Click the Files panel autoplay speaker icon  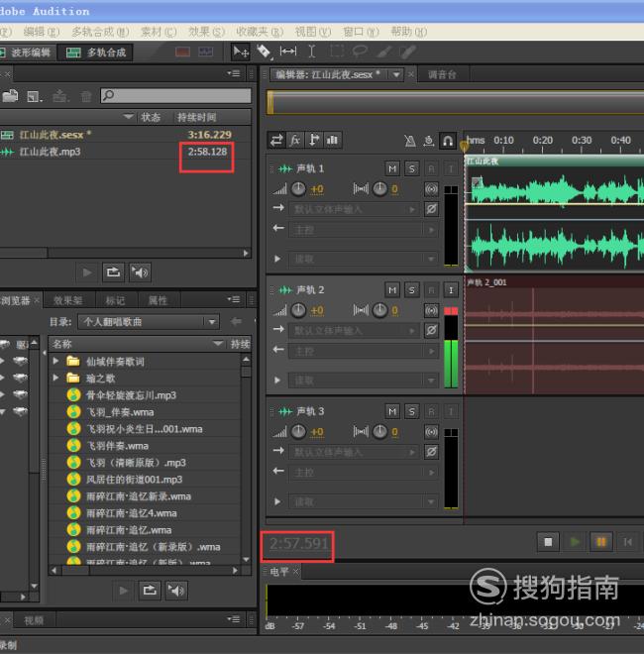click(140, 272)
